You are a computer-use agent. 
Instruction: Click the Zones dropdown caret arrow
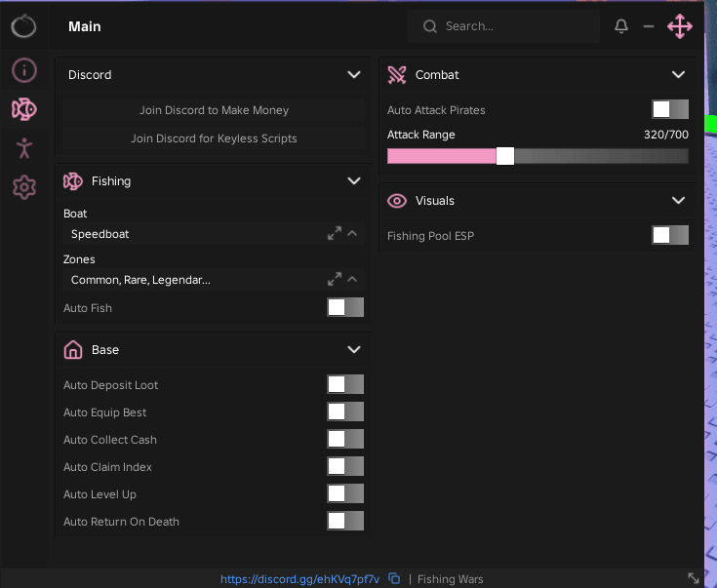[352, 279]
